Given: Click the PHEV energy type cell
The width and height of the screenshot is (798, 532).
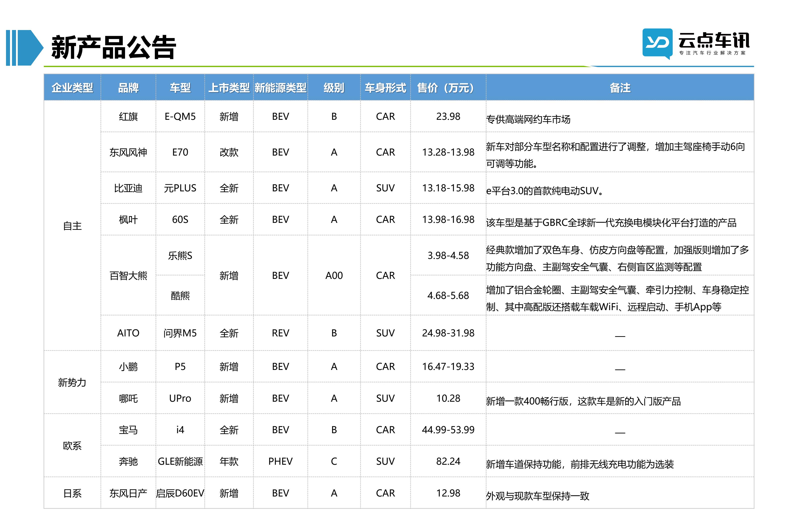Looking at the screenshot, I should tap(281, 461).
